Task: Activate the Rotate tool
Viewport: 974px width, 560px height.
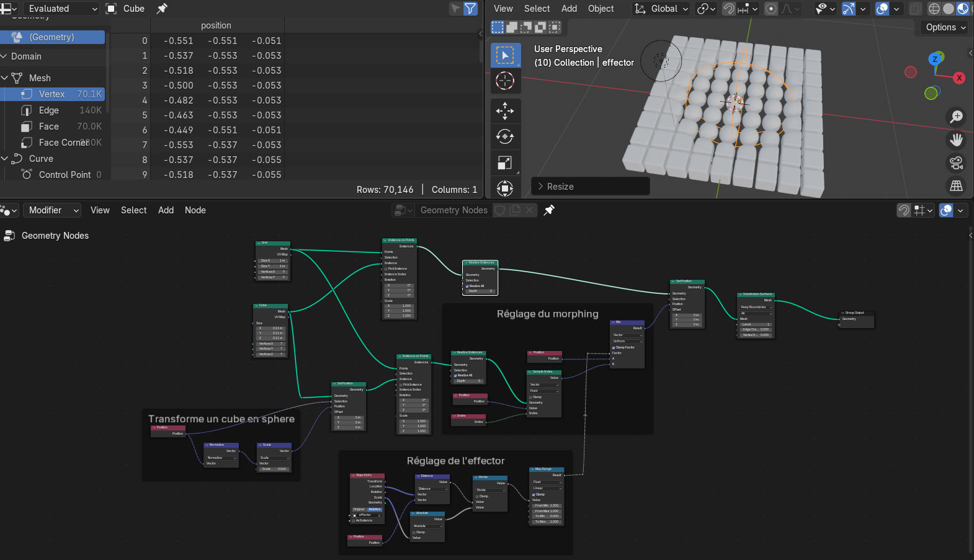Action: point(505,137)
